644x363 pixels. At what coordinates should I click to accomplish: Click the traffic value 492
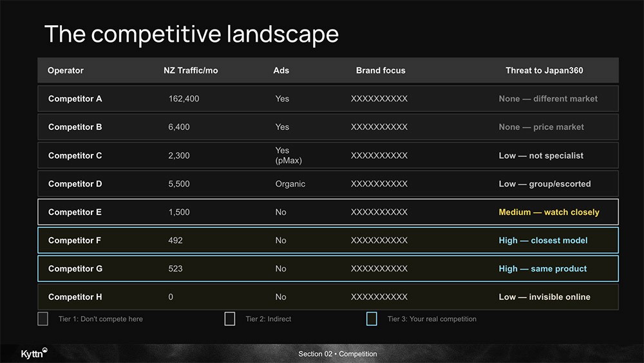point(175,241)
